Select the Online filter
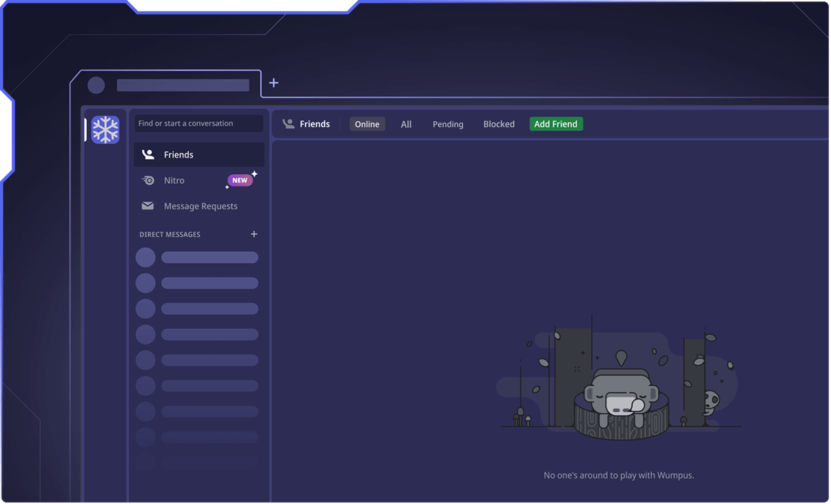Viewport: 831px width, 504px height. pyautogui.click(x=367, y=124)
